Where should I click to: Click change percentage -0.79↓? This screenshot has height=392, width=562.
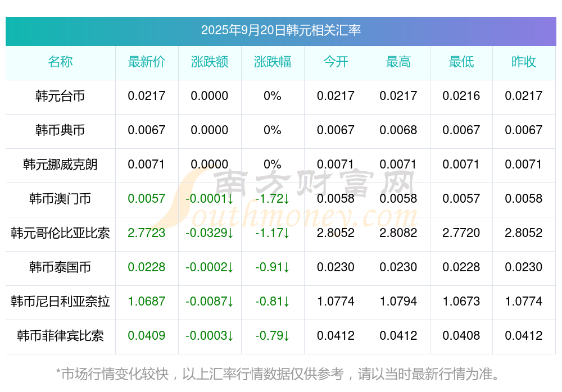[273, 336]
